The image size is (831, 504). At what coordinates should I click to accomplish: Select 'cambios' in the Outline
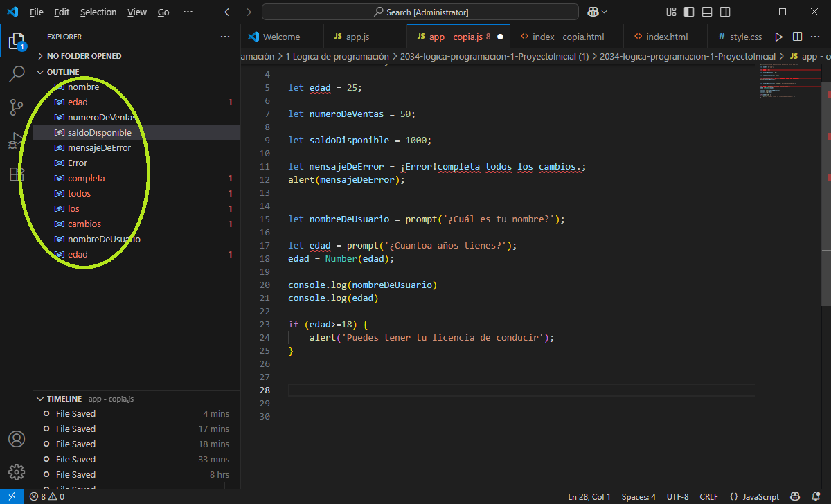(137, 224)
